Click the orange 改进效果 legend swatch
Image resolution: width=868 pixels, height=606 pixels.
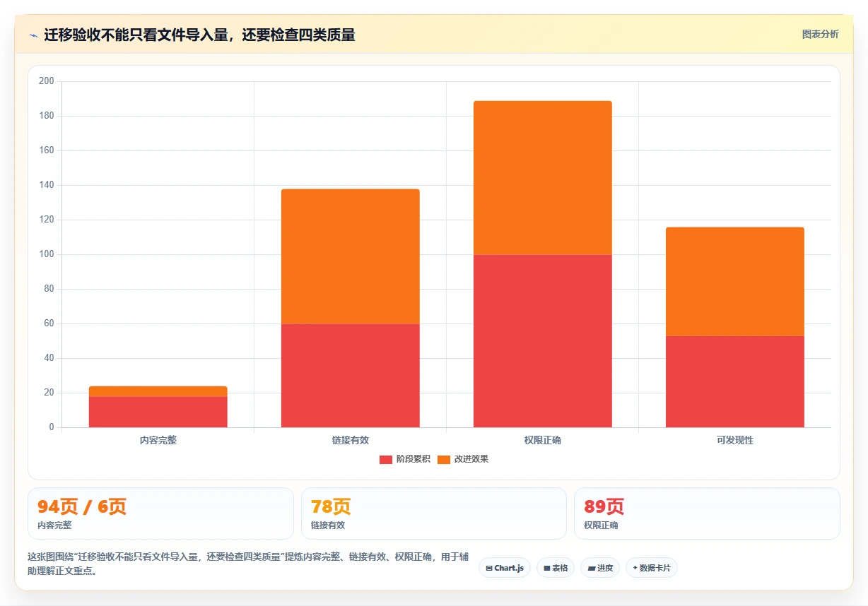click(x=444, y=460)
